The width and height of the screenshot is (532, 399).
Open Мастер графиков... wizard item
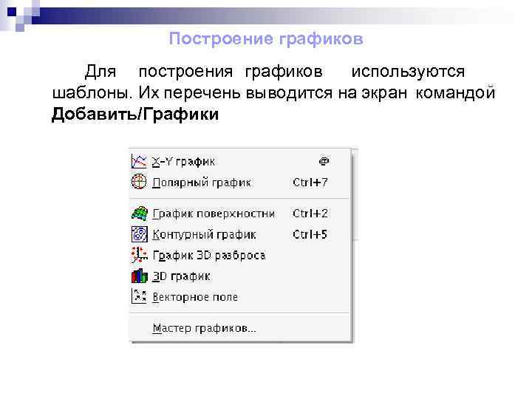click(x=239, y=328)
